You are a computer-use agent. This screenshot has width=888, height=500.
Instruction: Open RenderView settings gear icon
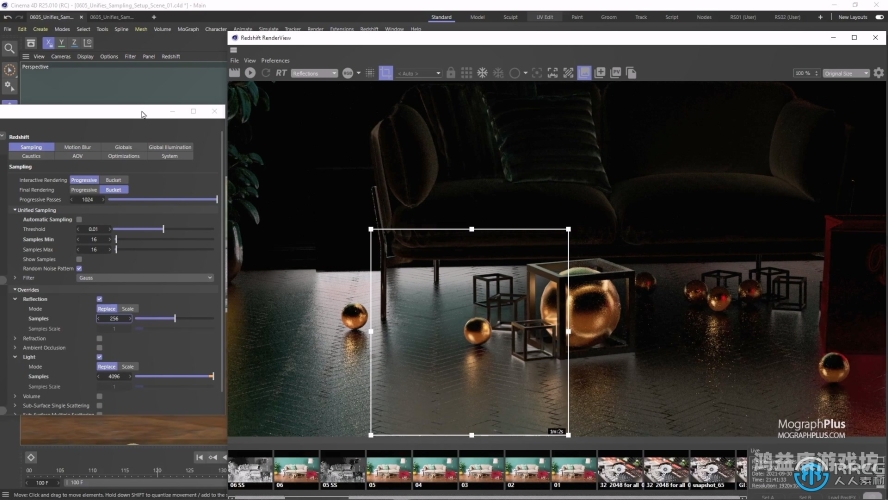coord(879,73)
